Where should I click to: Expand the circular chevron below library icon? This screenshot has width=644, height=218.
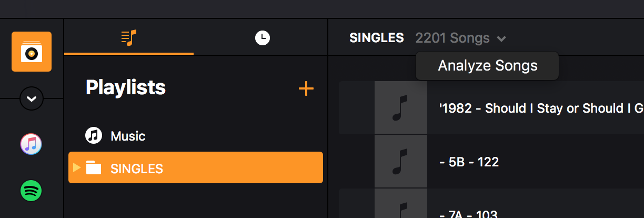pyautogui.click(x=31, y=98)
